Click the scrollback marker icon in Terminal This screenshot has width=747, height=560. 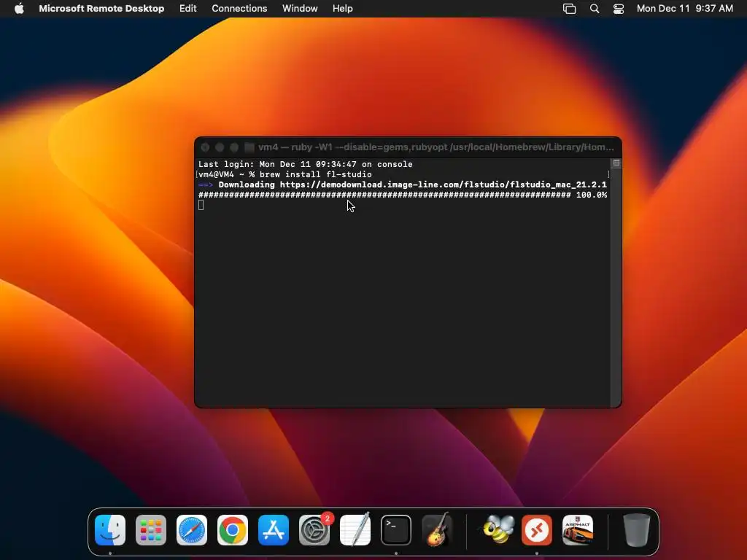(616, 163)
